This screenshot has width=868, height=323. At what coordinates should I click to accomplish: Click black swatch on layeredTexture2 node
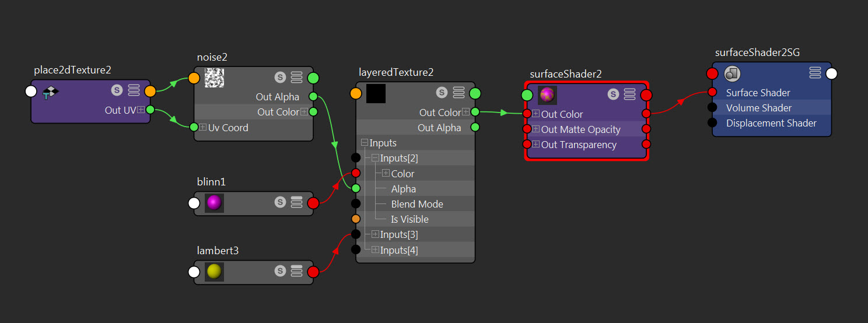pyautogui.click(x=376, y=93)
